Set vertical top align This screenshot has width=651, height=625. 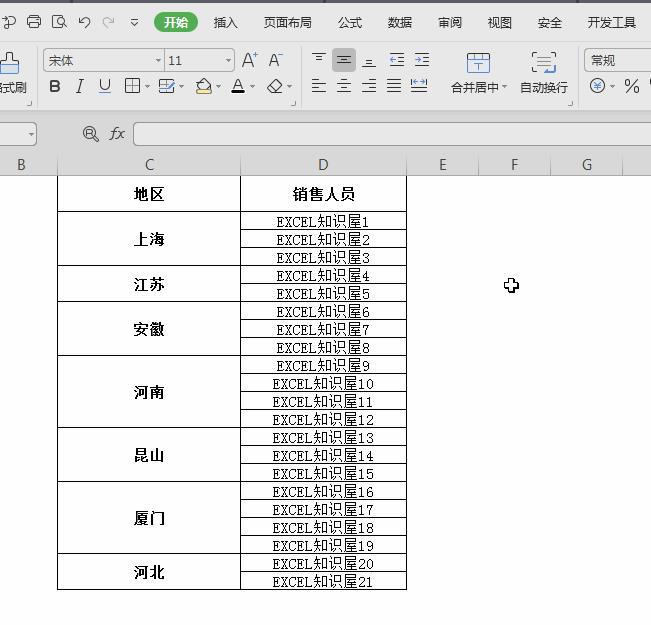click(319, 60)
